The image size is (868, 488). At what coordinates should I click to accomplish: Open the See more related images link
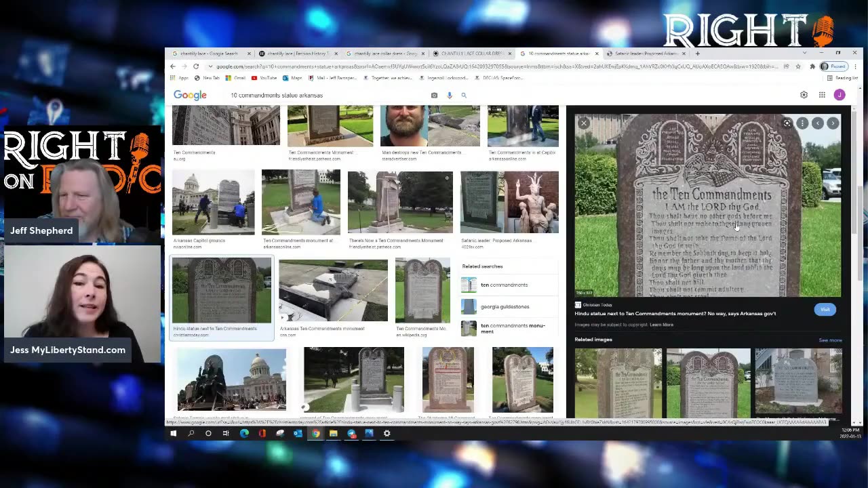point(830,340)
